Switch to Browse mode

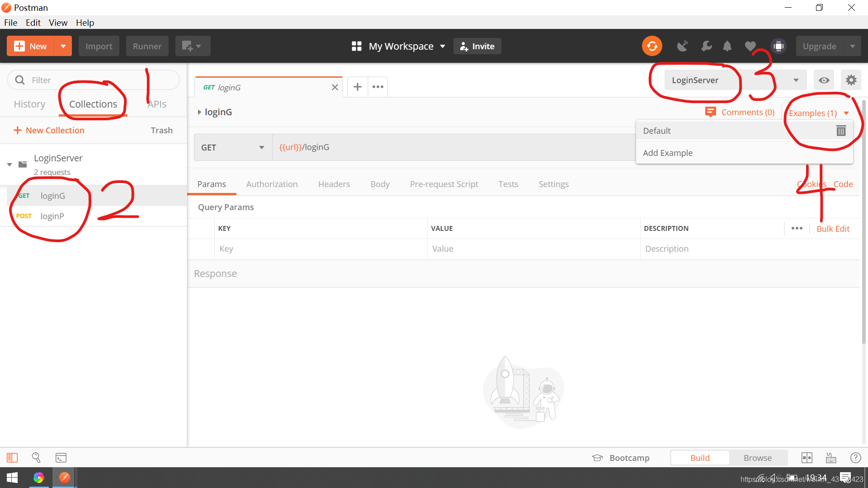coord(757,458)
